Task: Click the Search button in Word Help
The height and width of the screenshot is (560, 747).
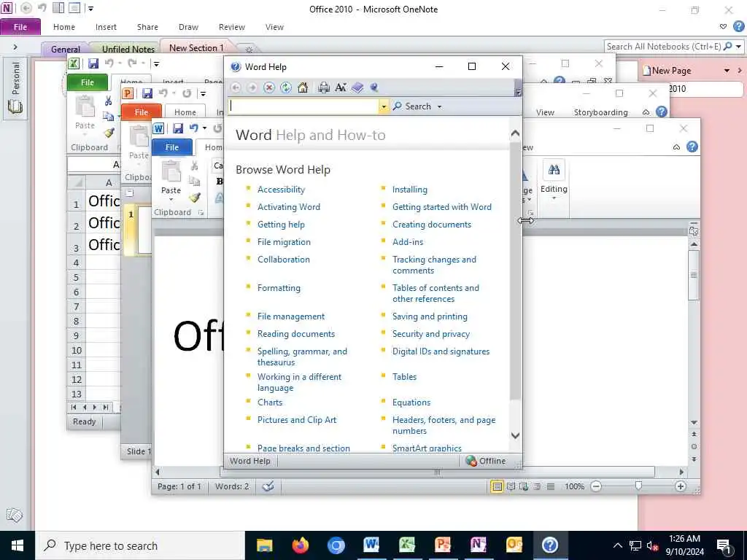Action: 413,106
